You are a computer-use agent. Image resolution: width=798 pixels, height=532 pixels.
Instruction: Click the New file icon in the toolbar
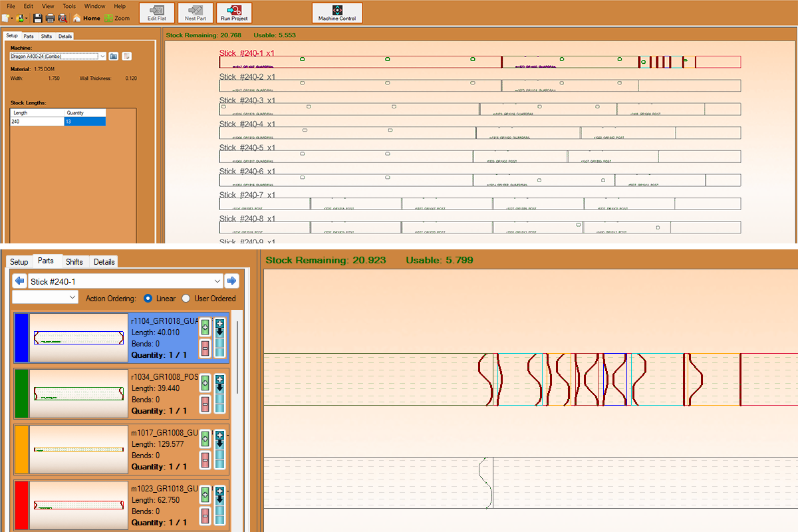coord(5,18)
